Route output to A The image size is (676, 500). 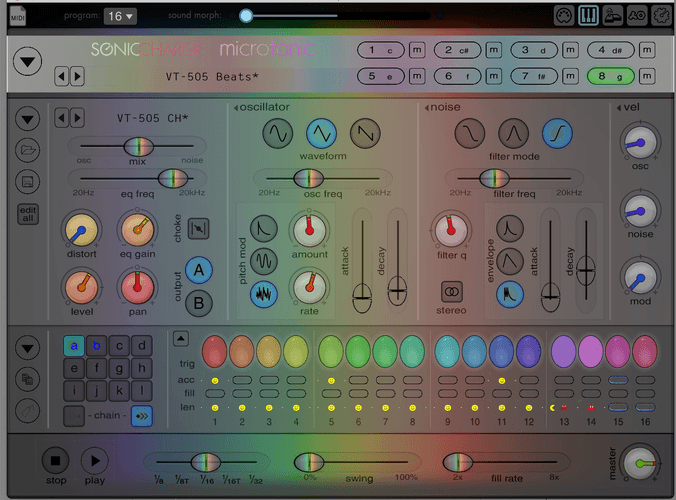pos(199,270)
